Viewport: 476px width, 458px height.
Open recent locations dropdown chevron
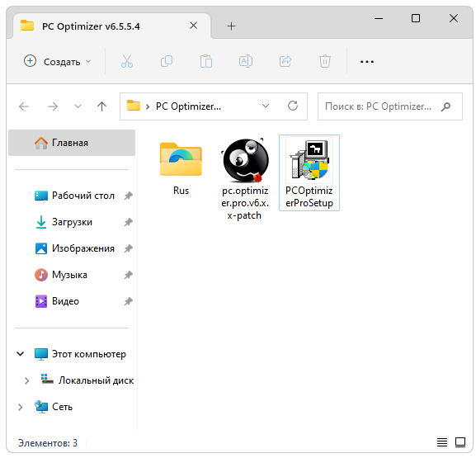(78, 106)
